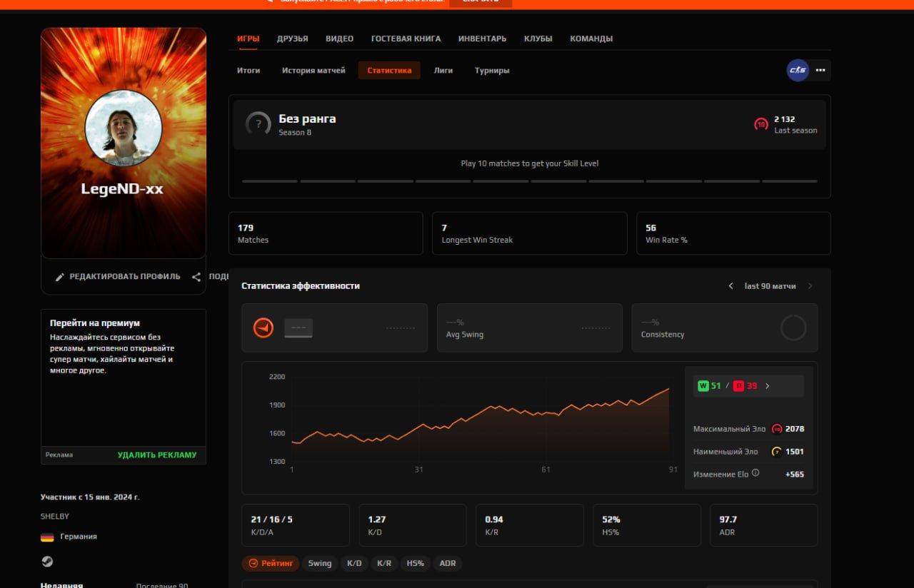The height and width of the screenshot is (588, 914).
Task: Click the top orange banner button
Action: click(x=481, y=2)
